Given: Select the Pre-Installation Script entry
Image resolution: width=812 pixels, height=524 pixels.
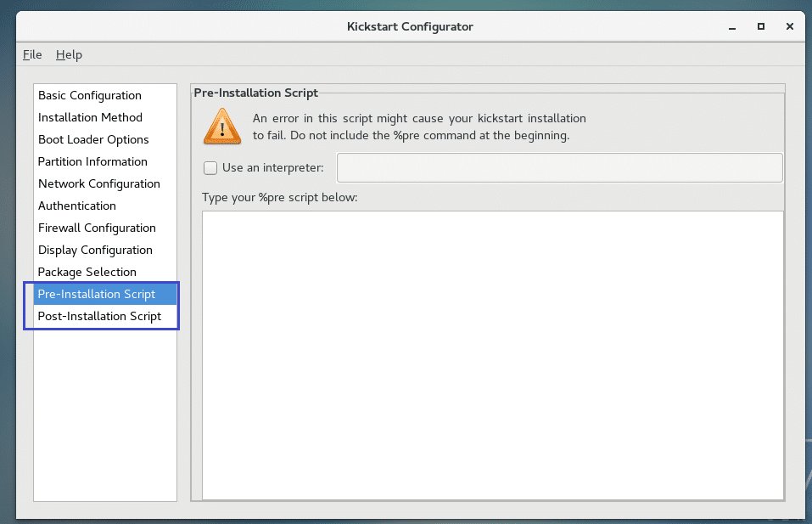Looking at the screenshot, I should (97, 294).
